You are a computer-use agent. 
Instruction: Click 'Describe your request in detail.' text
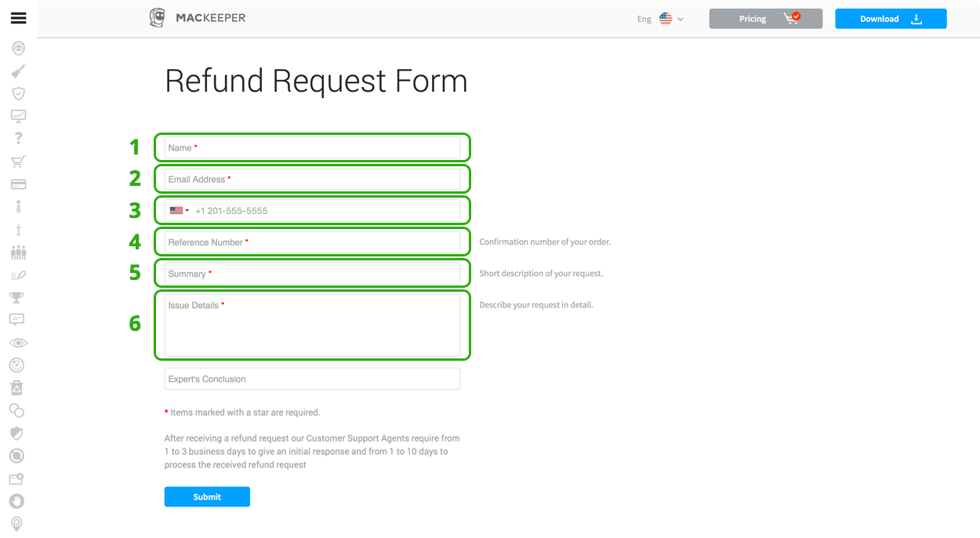point(536,304)
